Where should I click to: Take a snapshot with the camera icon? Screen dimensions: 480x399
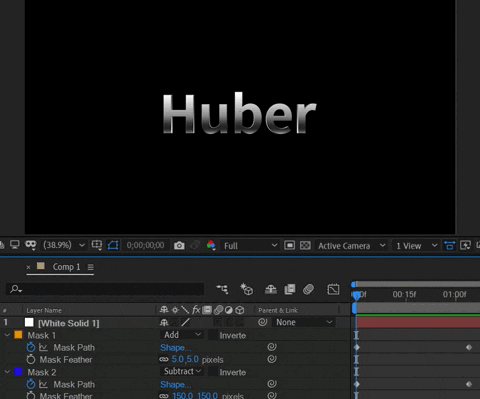click(x=179, y=246)
